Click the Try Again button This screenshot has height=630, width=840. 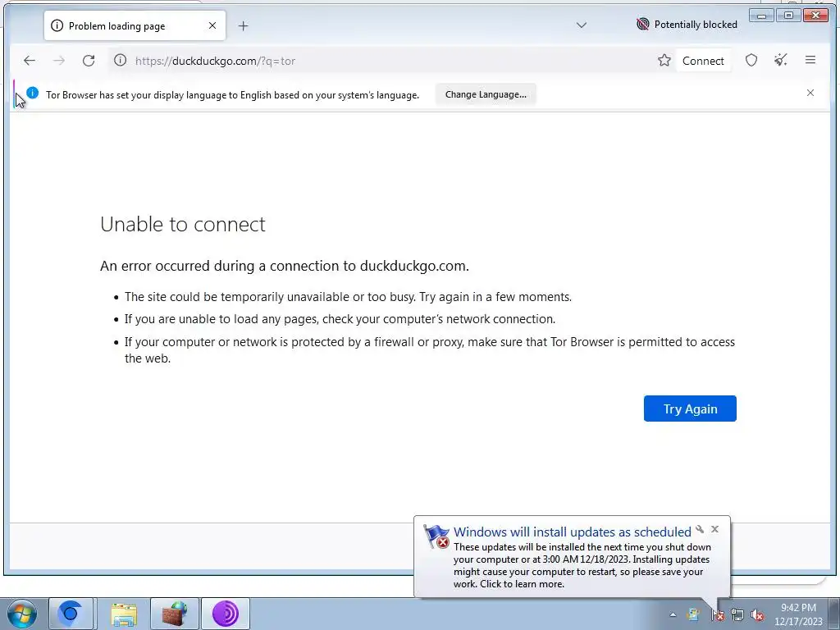point(690,409)
